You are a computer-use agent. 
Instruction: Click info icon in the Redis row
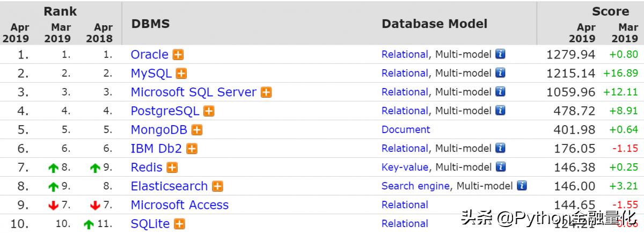[500, 167]
